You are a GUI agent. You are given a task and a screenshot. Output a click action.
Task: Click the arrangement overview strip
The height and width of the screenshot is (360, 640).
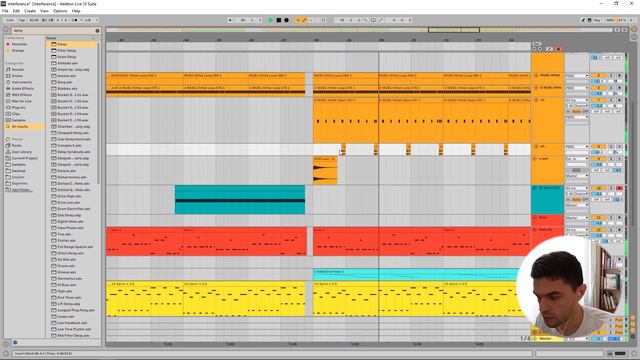359,30
